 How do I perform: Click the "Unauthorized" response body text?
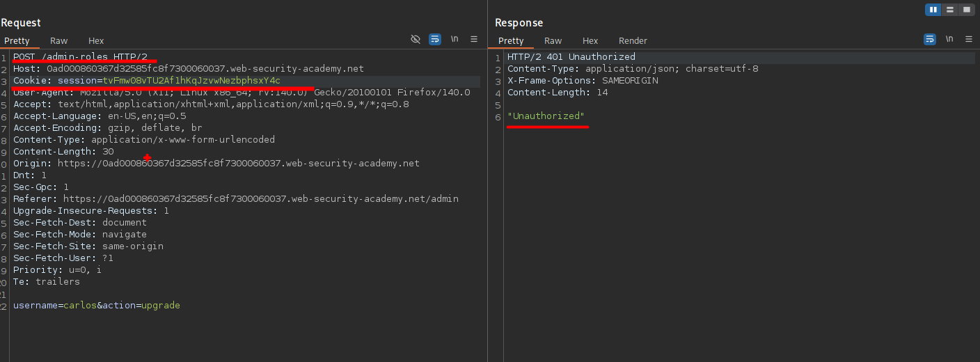(546, 116)
